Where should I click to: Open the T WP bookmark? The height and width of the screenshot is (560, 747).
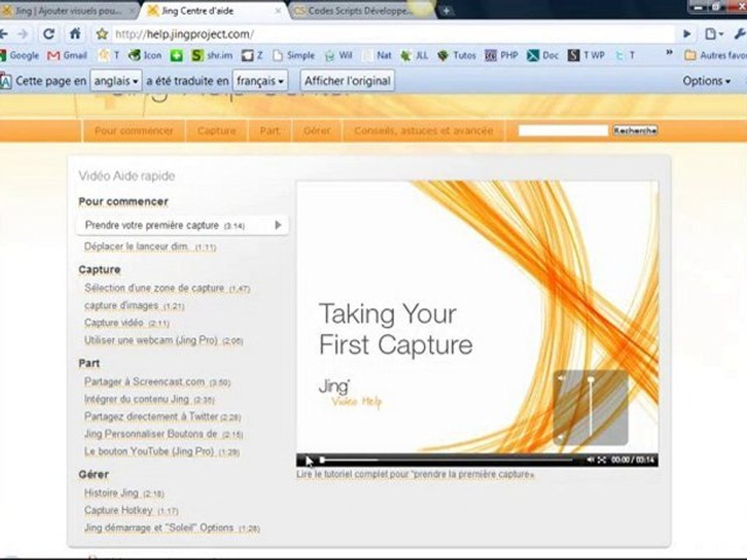586,55
